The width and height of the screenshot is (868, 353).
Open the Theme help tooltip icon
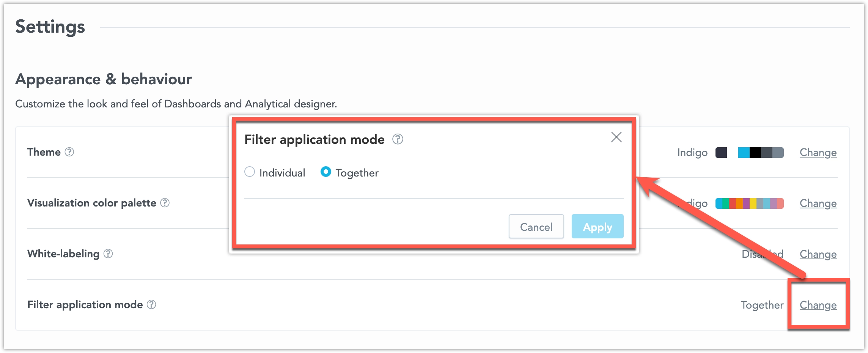[x=69, y=152]
